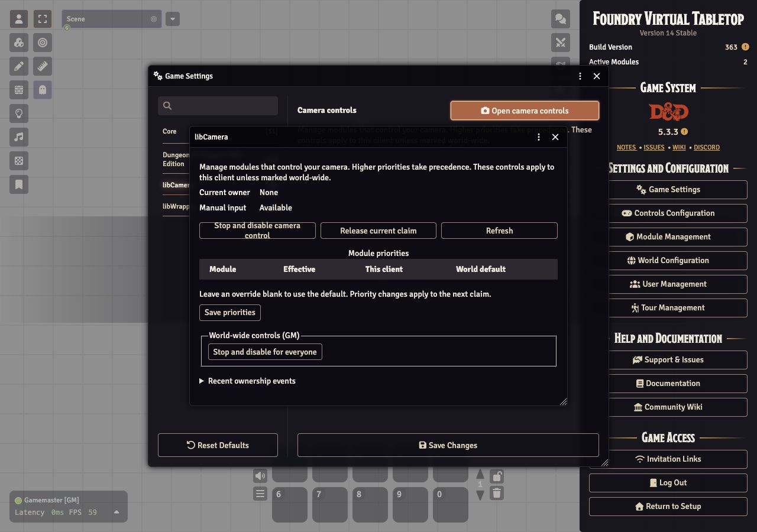Open the WIKI link
The width and height of the screenshot is (757, 532).
click(x=679, y=147)
